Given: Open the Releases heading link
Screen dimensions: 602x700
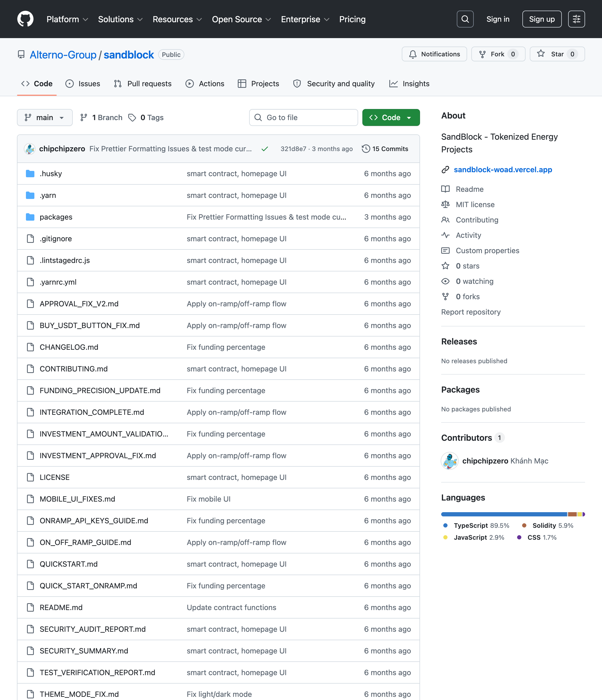Looking at the screenshot, I should 459,342.
